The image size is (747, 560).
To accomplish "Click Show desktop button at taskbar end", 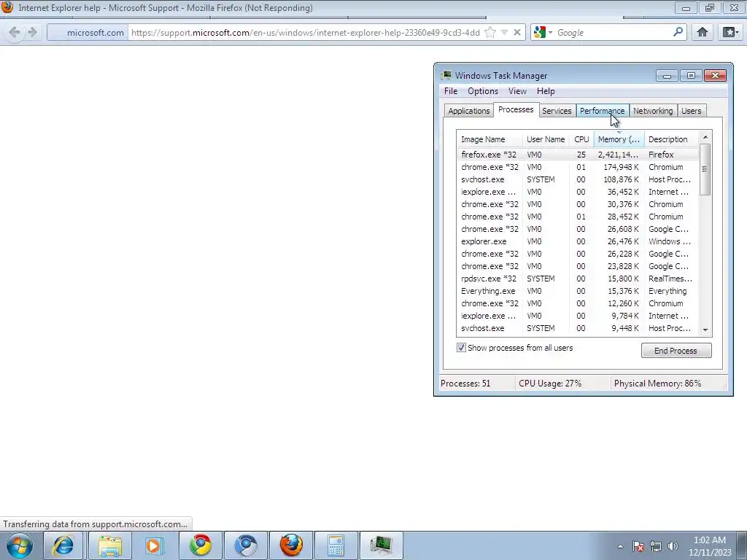I will click(x=742, y=545).
